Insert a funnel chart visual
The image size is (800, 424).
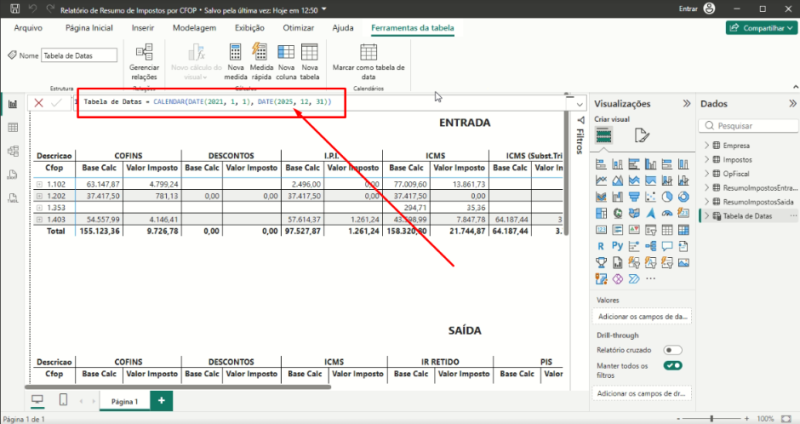[634, 197]
